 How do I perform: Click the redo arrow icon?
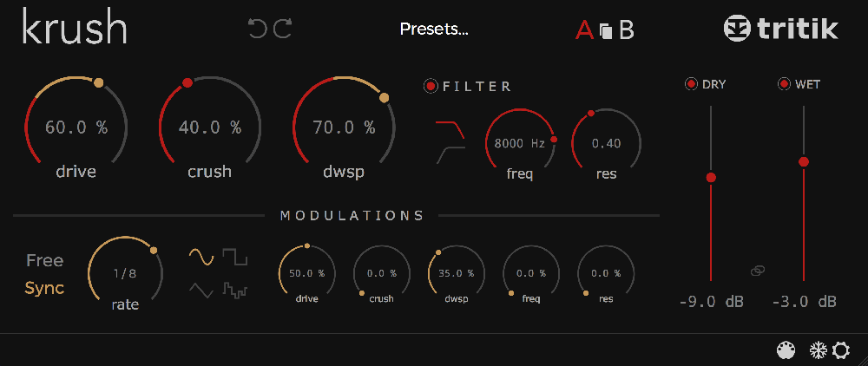(283, 29)
